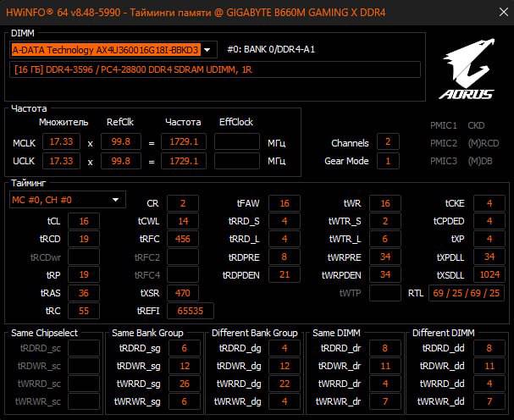Click the tRDRD_dd value 8
Viewport: 514px width, 420px height.
tap(489, 348)
